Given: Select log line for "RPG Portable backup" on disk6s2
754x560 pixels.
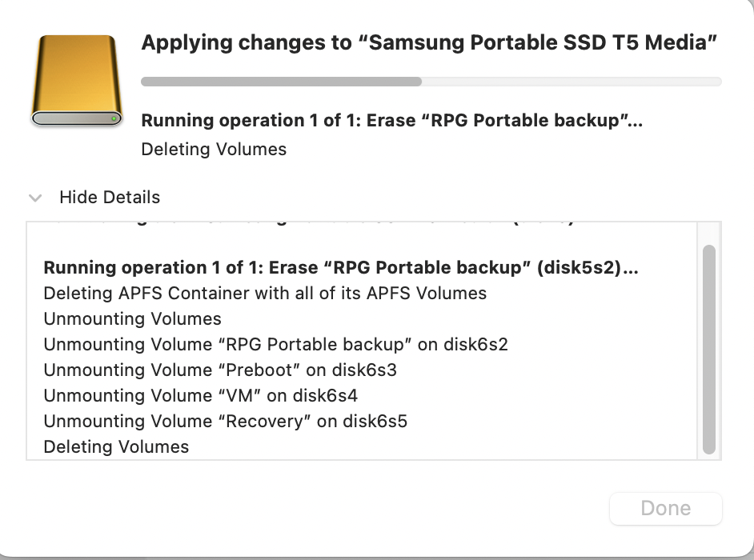Looking at the screenshot, I should (x=275, y=344).
